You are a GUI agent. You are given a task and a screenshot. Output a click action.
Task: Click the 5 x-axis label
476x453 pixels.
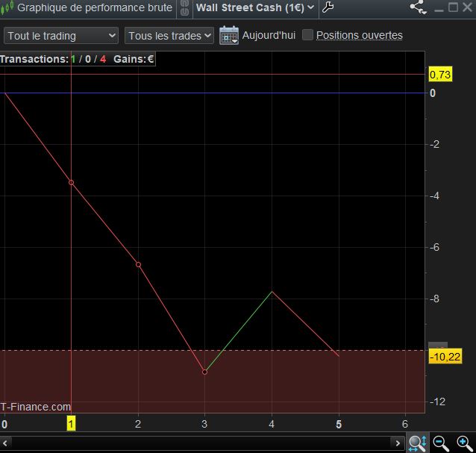pos(339,424)
